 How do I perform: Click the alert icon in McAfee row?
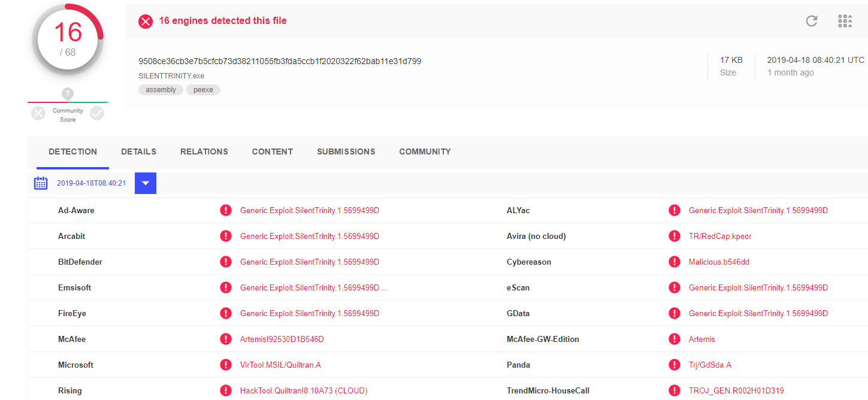click(x=226, y=339)
